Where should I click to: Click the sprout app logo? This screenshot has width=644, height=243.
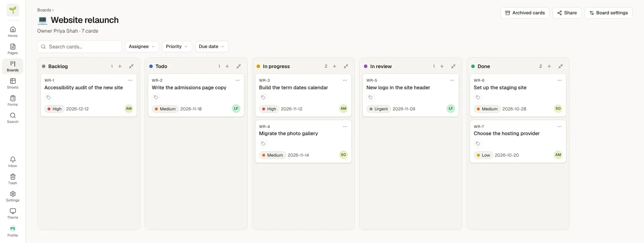(x=13, y=10)
